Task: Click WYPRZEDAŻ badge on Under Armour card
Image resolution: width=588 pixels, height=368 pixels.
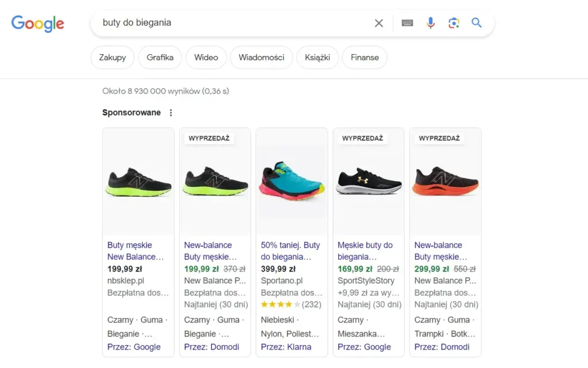Action: [x=363, y=138]
